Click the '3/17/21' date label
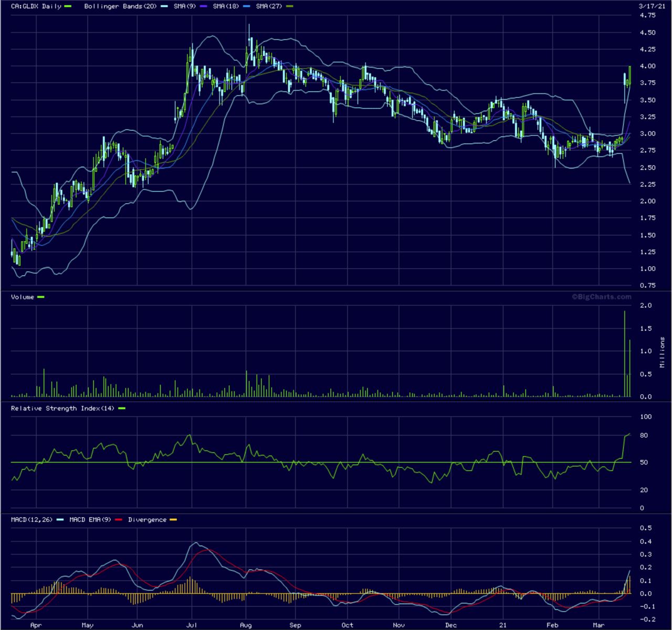The width and height of the screenshot is (672, 630). [652, 6]
